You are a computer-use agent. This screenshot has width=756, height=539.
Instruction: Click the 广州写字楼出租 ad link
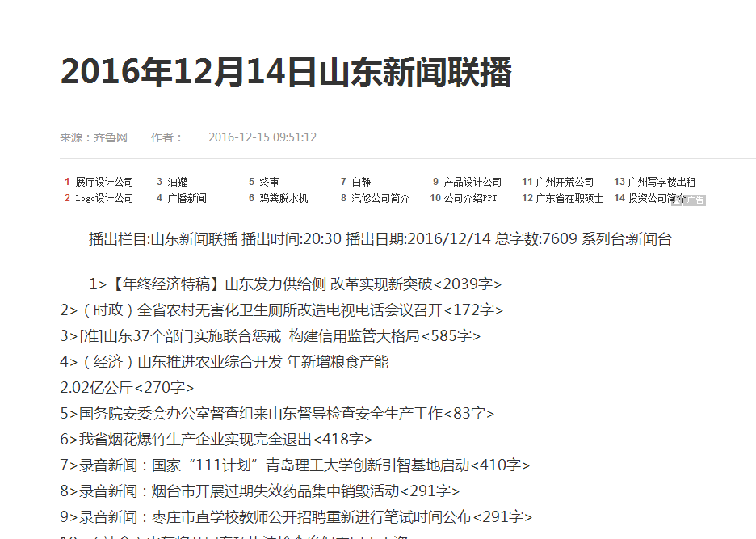coord(661,183)
